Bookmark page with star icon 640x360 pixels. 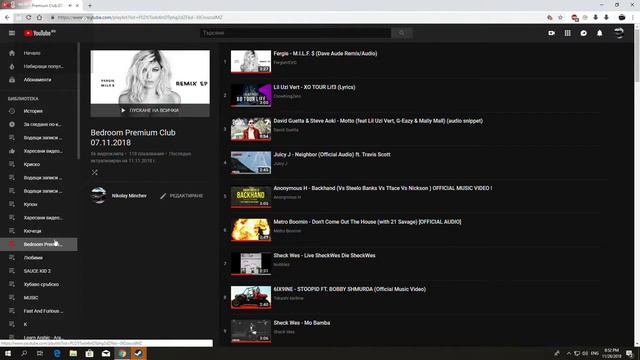tap(560, 18)
